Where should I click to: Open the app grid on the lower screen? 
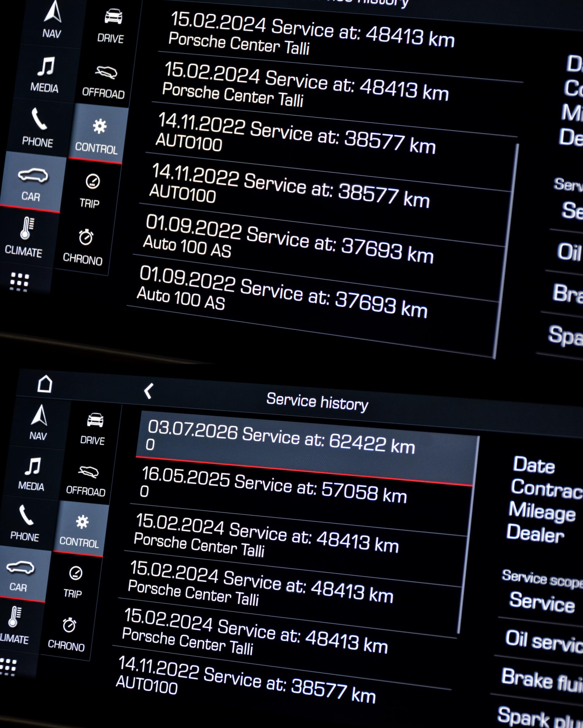pos(9,667)
